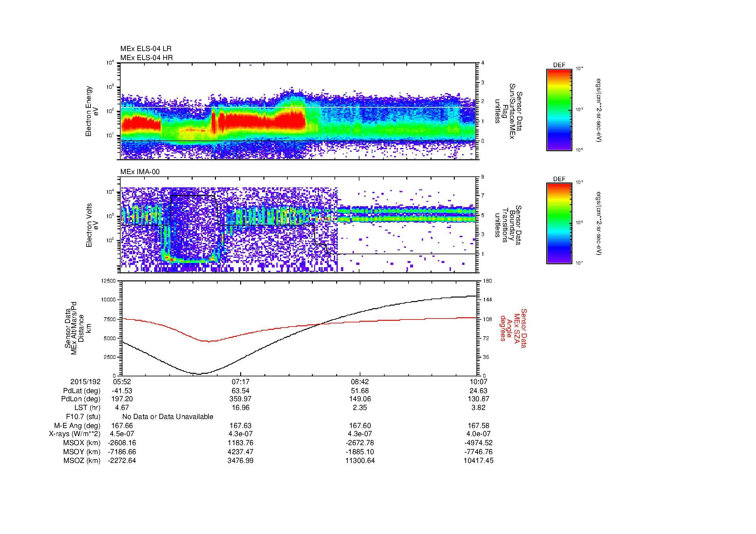This screenshot has height=534, width=756.
Task: Click the MSOY value '-7746.76'
Action: pos(478,452)
